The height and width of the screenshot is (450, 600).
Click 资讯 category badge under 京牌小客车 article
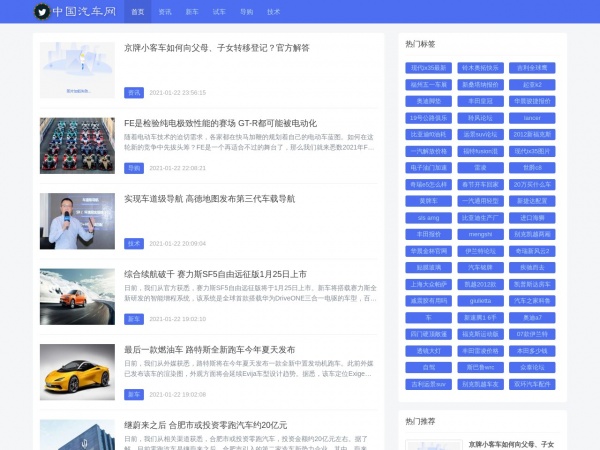click(134, 93)
